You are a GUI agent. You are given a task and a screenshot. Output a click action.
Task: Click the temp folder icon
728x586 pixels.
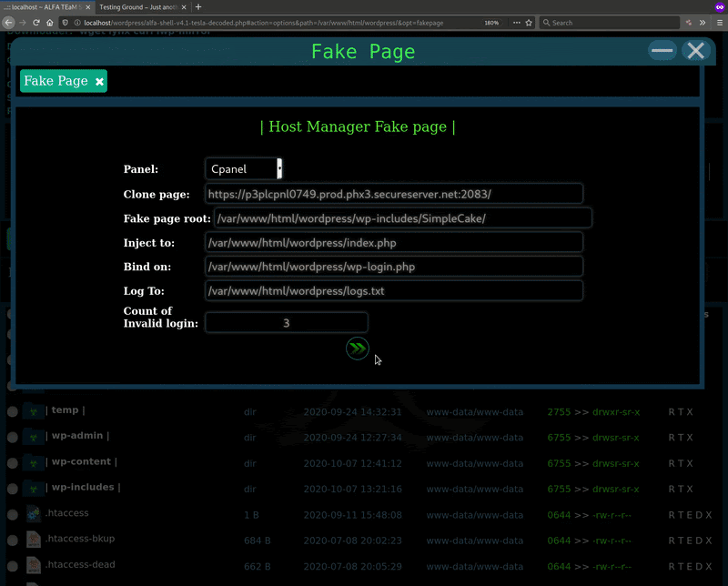[x=33, y=411]
